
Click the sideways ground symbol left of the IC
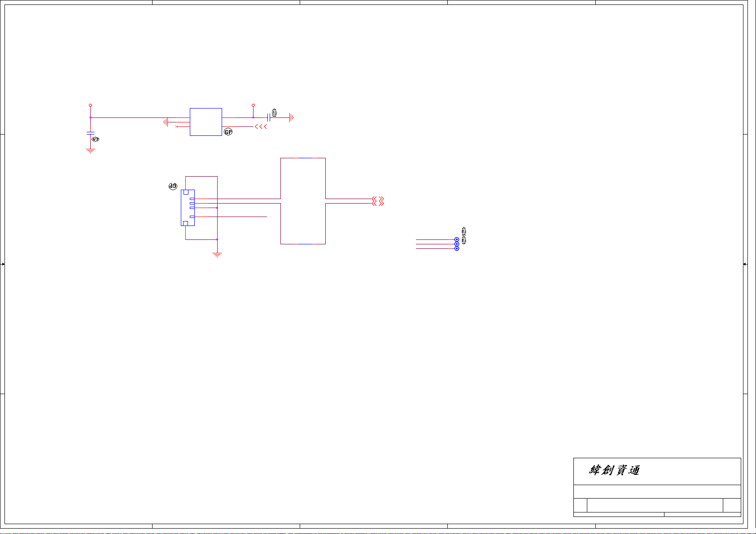[166, 122]
